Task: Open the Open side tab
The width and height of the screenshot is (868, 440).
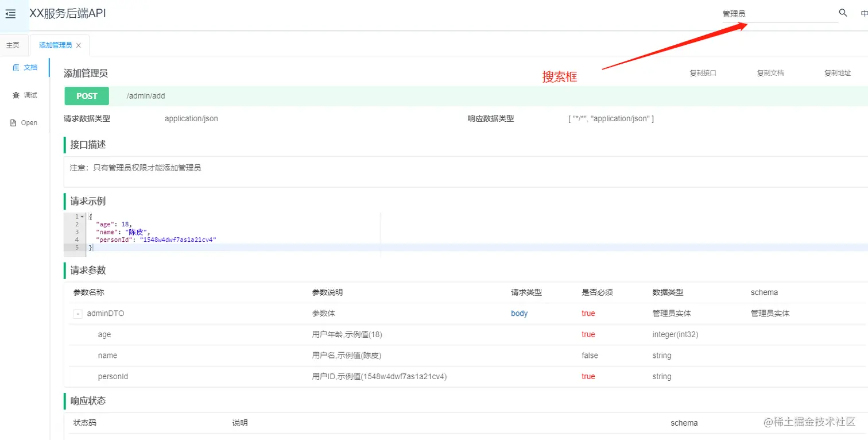Action: 24,123
